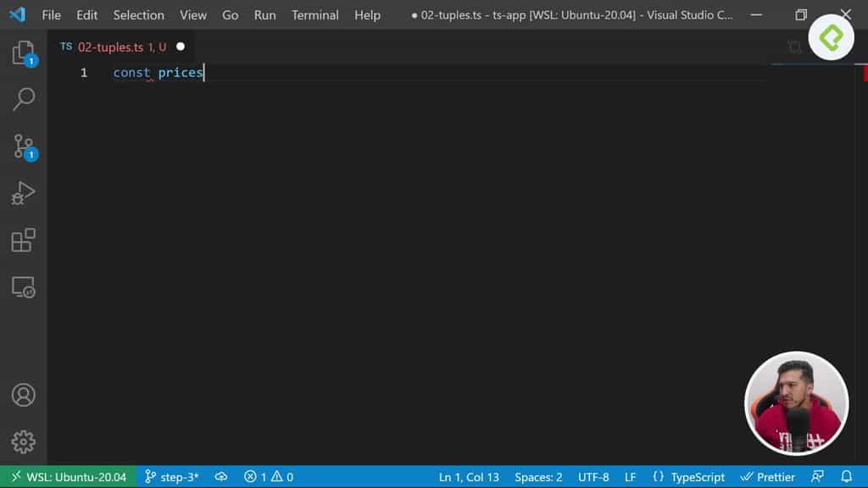The width and height of the screenshot is (868, 488).
Task: Select the Source Control icon
Action: (23, 146)
